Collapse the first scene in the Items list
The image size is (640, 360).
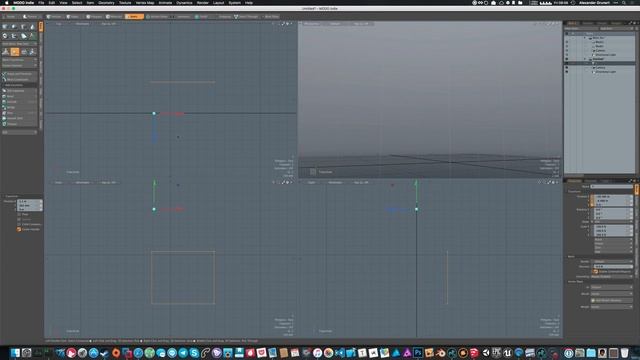585,38
